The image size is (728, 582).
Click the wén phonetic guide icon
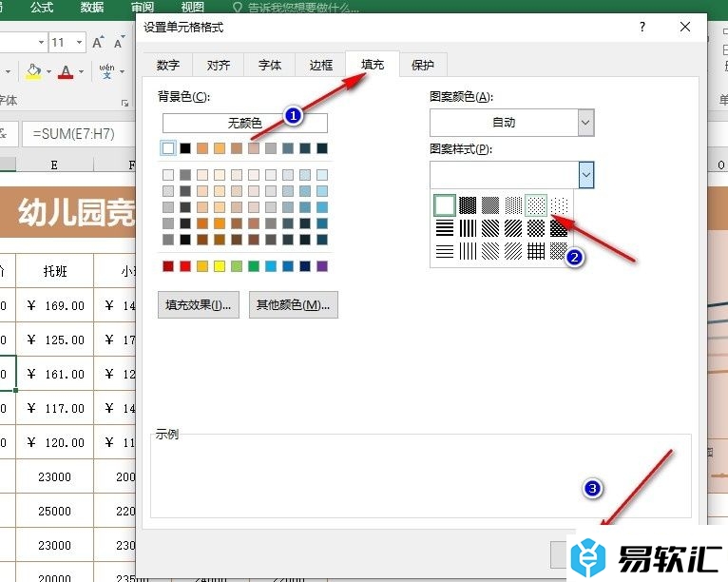coord(106,71)
